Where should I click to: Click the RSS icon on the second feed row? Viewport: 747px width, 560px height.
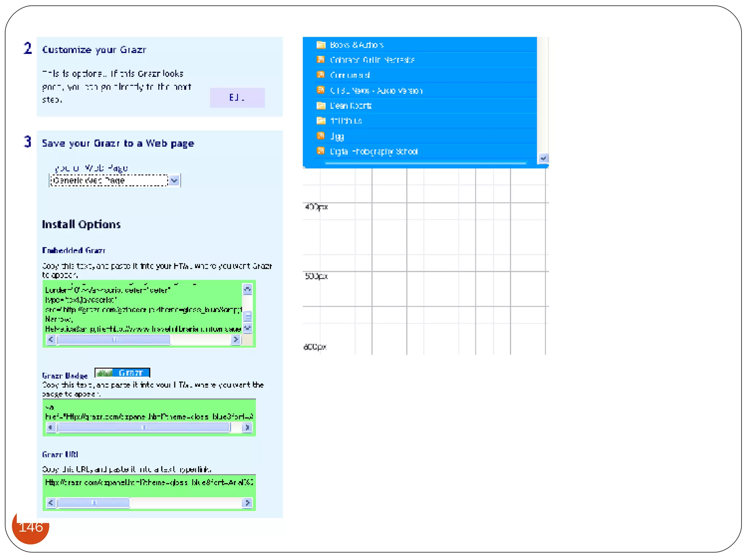pos(321,59)
